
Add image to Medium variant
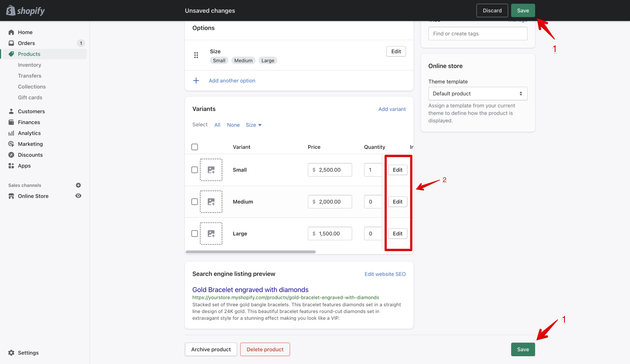point(211,202)
